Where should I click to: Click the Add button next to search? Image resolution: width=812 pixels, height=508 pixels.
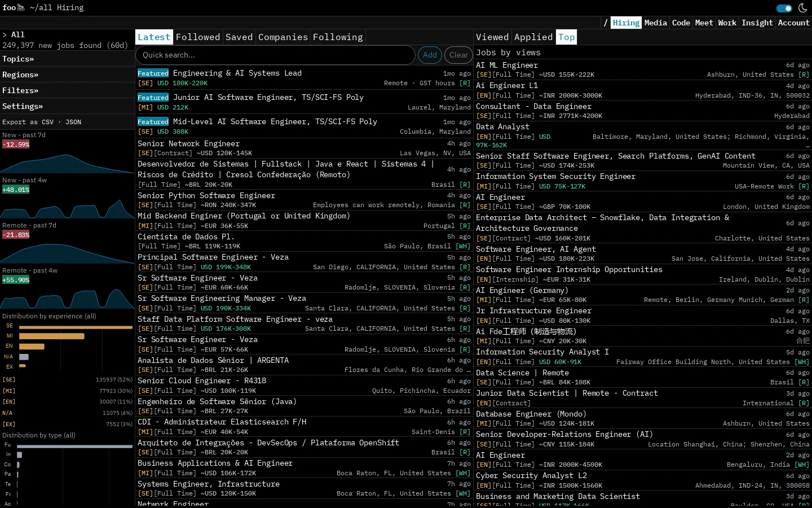pyautogui.click(x=430, y=55)
